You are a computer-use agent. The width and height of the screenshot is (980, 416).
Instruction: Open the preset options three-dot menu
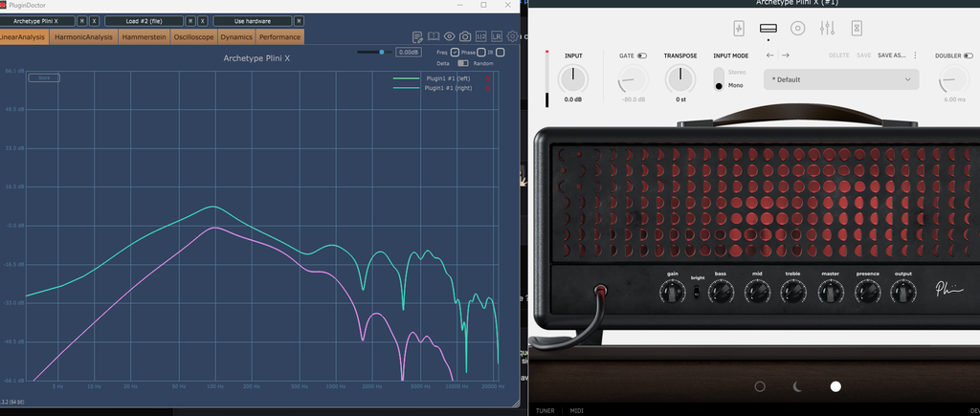tap(916, 55)
